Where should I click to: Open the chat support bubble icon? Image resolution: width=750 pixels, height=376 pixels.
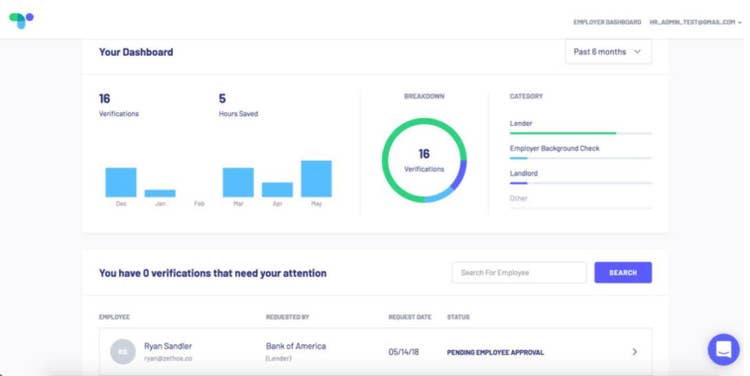click(x=724, y=350)
